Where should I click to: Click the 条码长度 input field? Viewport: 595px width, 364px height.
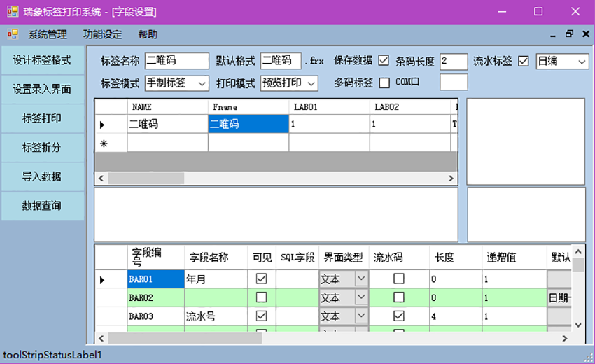point(454,62)
